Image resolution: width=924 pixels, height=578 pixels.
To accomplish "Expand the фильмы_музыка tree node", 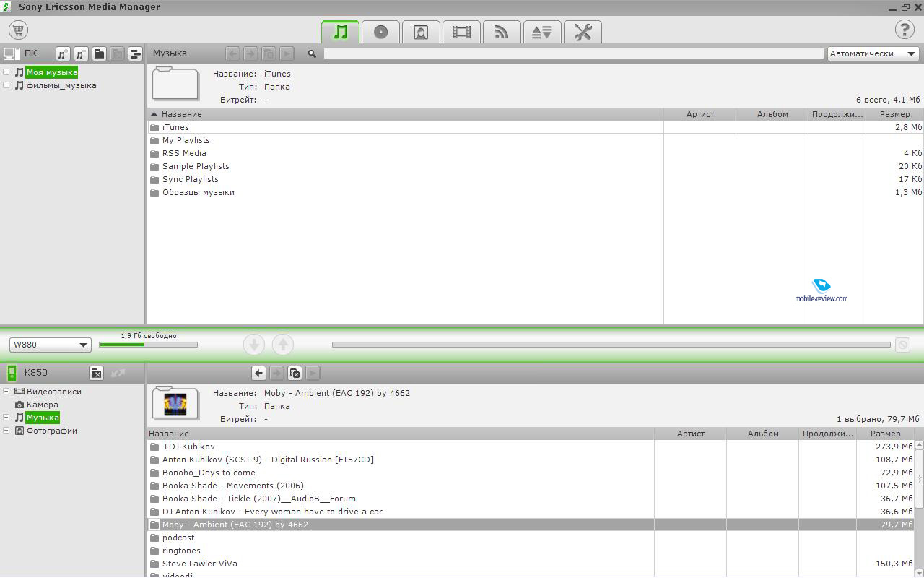I will point(6,85).
